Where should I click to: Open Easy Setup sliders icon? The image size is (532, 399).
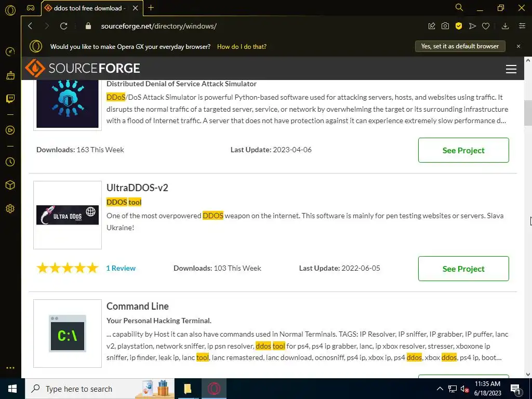coord(522,26)
